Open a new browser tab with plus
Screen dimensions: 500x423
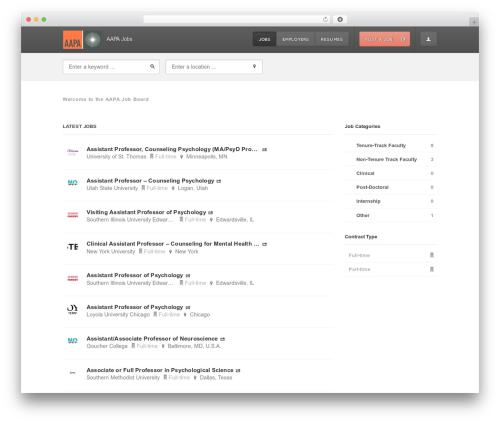coord(474,22)
